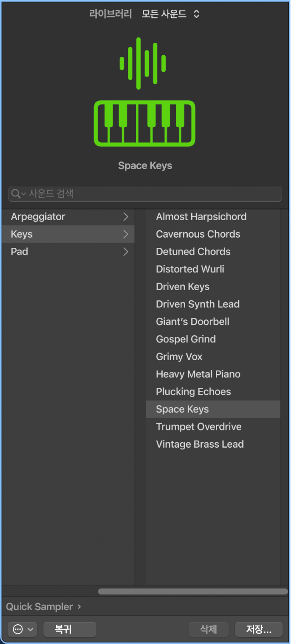This screenshot has width=291, height=644.
Task: Select the Almost Harpsichord patch
Action: pyautogui.click(x=201, y=217)
